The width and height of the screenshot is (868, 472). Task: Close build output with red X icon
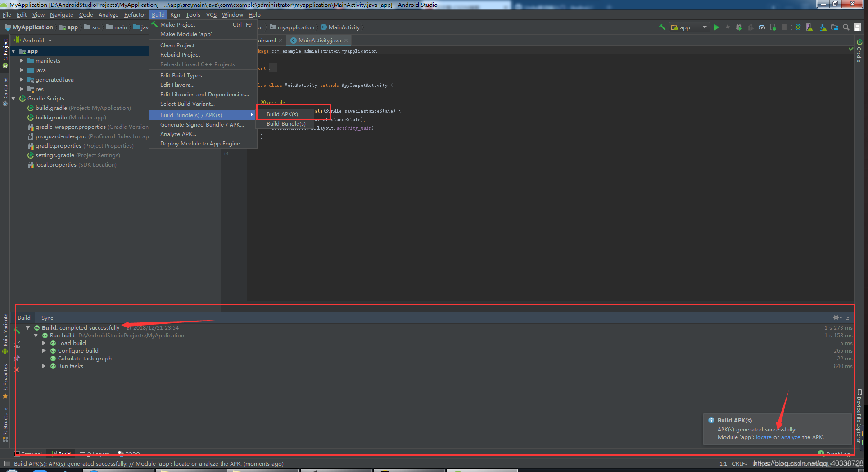point(17,370)
